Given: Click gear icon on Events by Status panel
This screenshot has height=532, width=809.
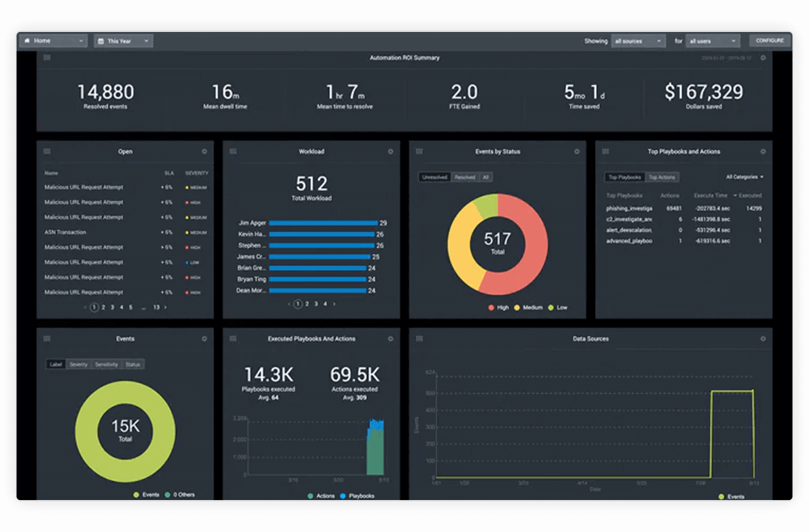Looking at the screenshot, I should (577, 152).
